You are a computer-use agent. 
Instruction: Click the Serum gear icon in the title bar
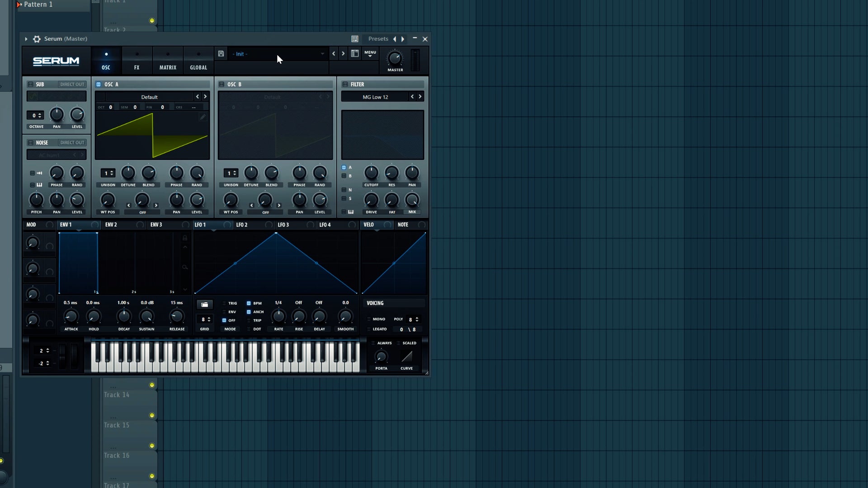tap(36, 39)
